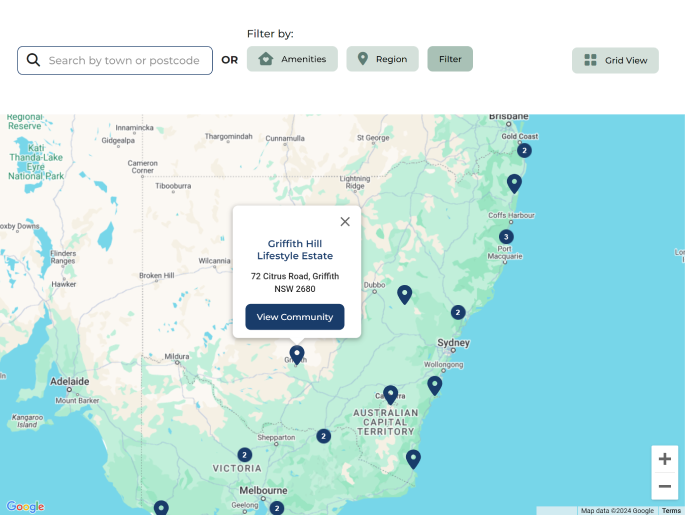This screenshot has width=685, height=515.
Task: Apply filters with the Filter button
Action: pos(450,59)
